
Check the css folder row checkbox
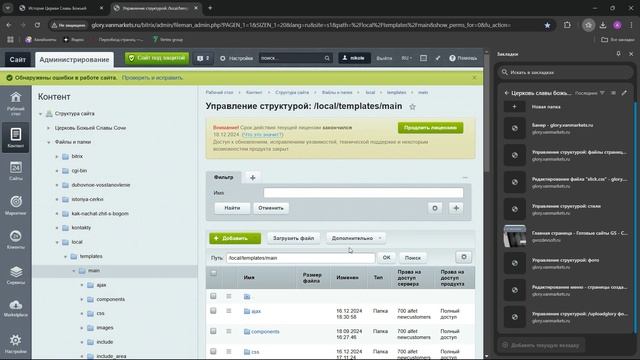[x=213, y=351]
